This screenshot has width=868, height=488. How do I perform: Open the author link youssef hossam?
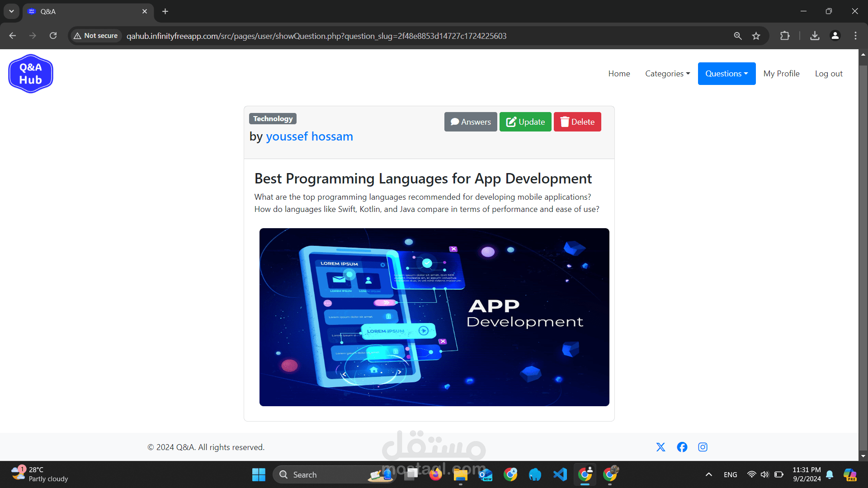pyautogui.click(x=309, y=136)
